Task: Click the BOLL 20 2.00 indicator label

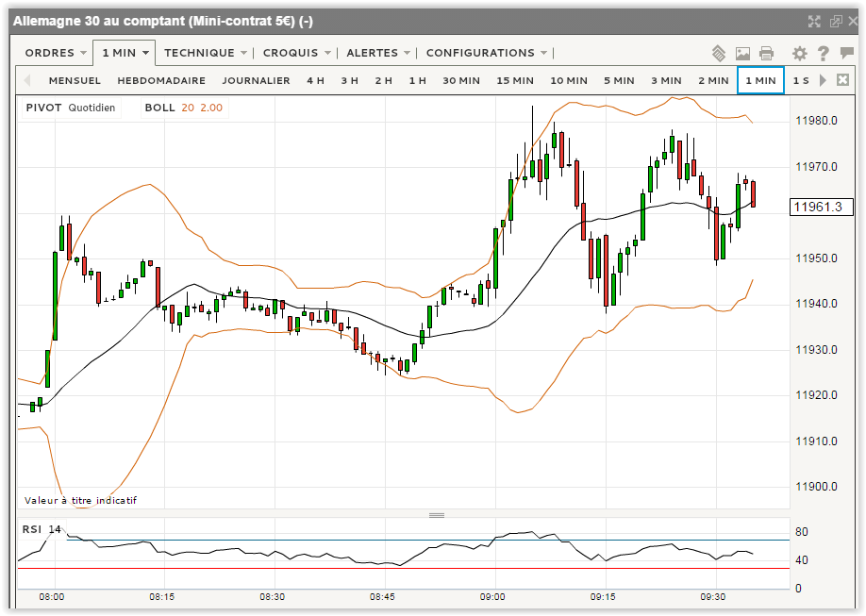Action: [x=184, y=108]
